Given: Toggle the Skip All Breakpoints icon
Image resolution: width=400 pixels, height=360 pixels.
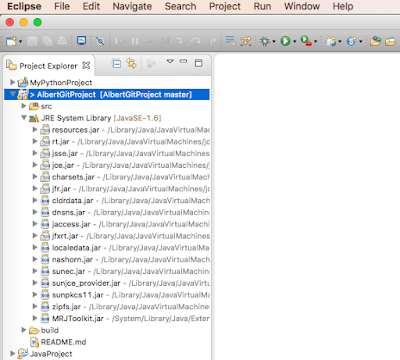Looking at the screenshot, I should coord(100,41).
